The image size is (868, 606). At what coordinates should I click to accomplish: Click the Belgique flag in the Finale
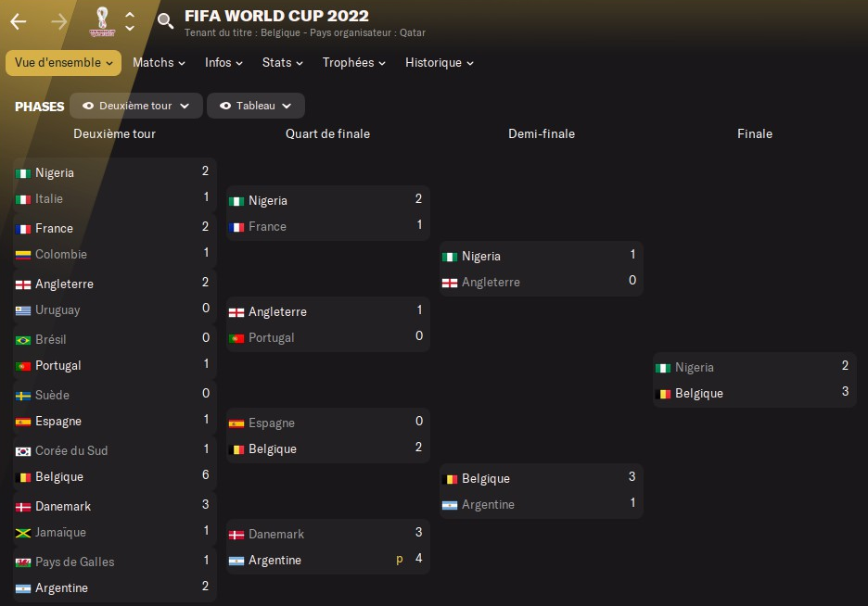(x=663, y=394)
